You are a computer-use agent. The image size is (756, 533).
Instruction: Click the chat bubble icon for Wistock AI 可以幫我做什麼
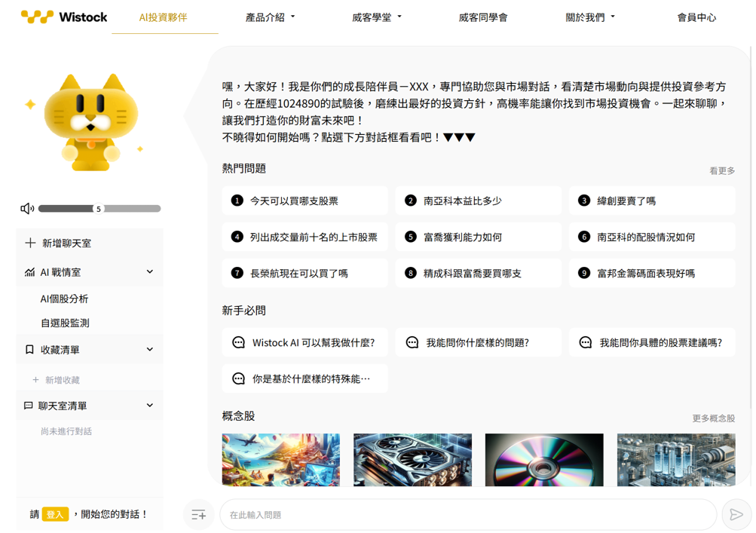click(x=239, y=343)
